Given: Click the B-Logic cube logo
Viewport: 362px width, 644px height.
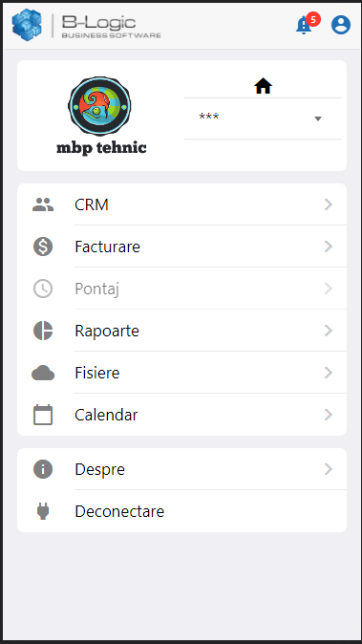Looking at the screenshot, I should tap(27, 25).
